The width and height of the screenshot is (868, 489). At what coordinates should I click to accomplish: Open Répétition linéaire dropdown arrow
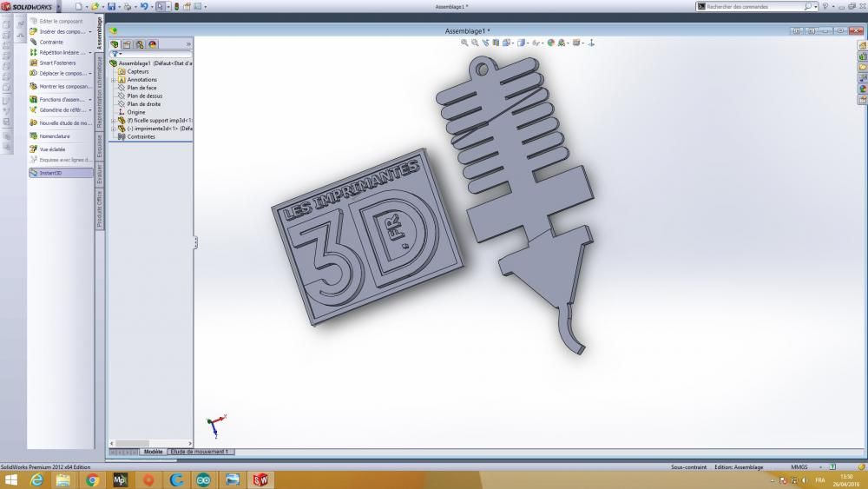coord(90,53)
